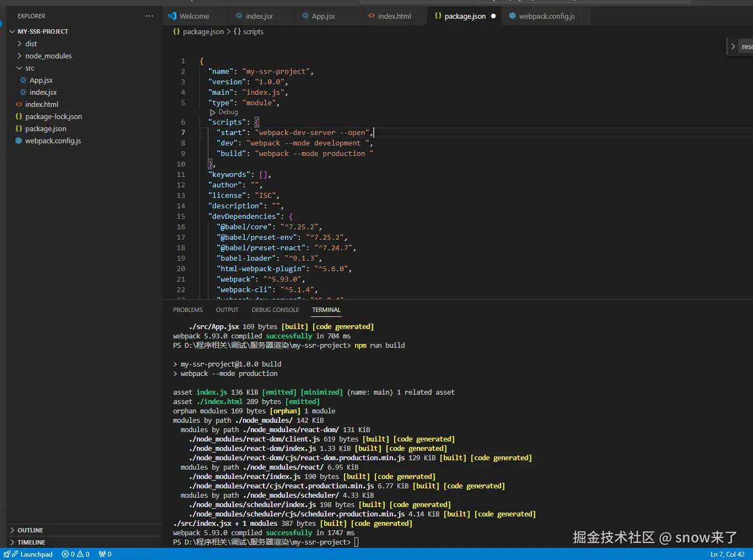Image resolution: width=753 pixels, height=560 pixels.
Task: Open App.jsx in the src folder
Action: click(41, 80)
